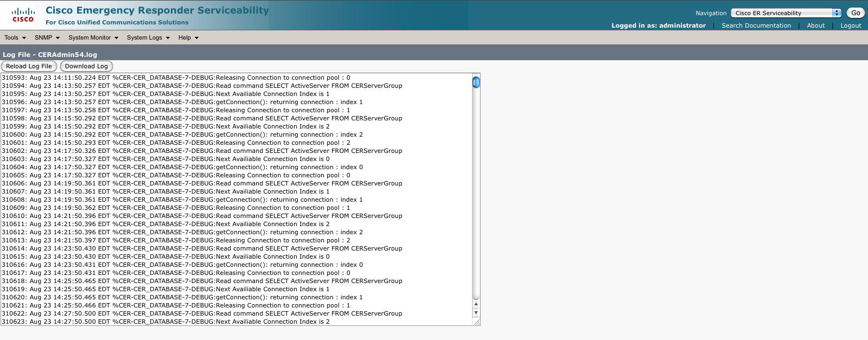Select log line 310596
Screen dimensions: 868x340
pos(182,102)
